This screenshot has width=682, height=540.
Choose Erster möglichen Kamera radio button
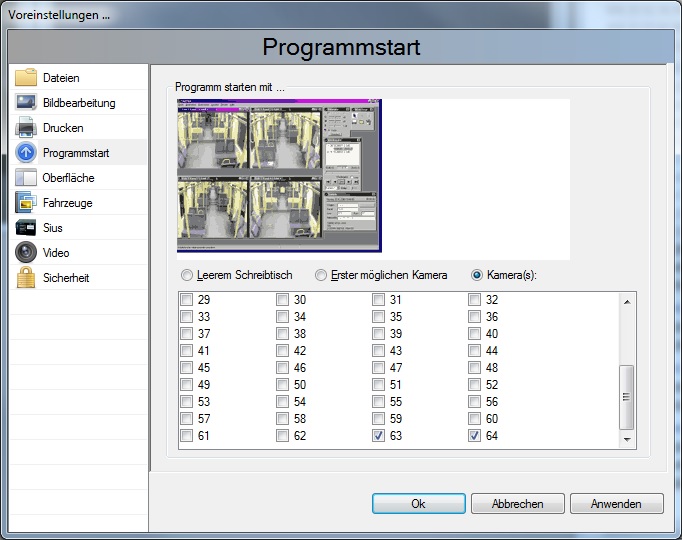pos(321,275)
